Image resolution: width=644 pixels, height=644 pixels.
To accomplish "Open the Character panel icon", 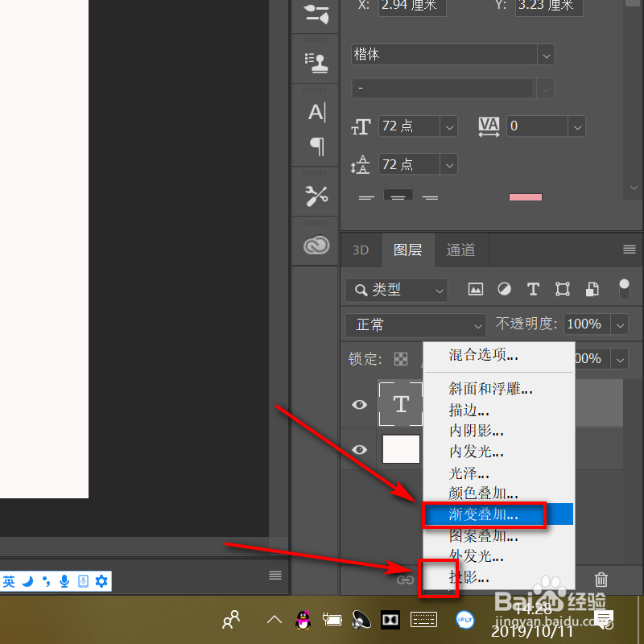I will pyautogui.click(x=316, y=112).
